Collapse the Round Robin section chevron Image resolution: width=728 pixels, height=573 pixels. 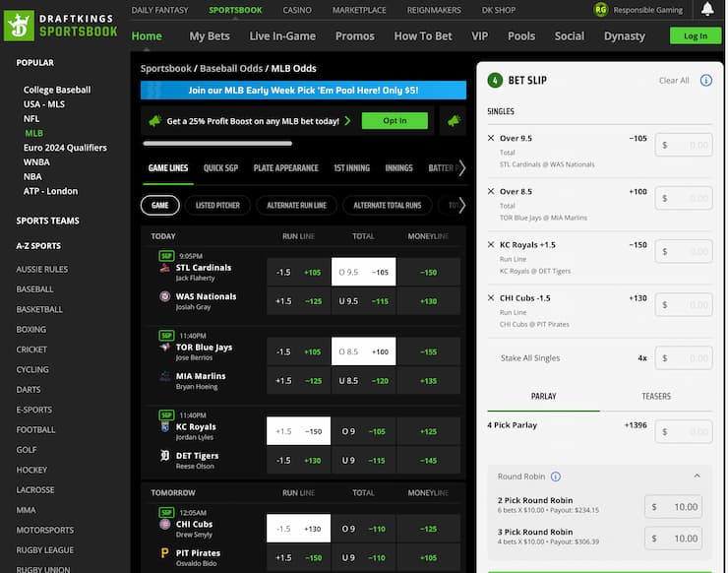[x=697, y=476]
